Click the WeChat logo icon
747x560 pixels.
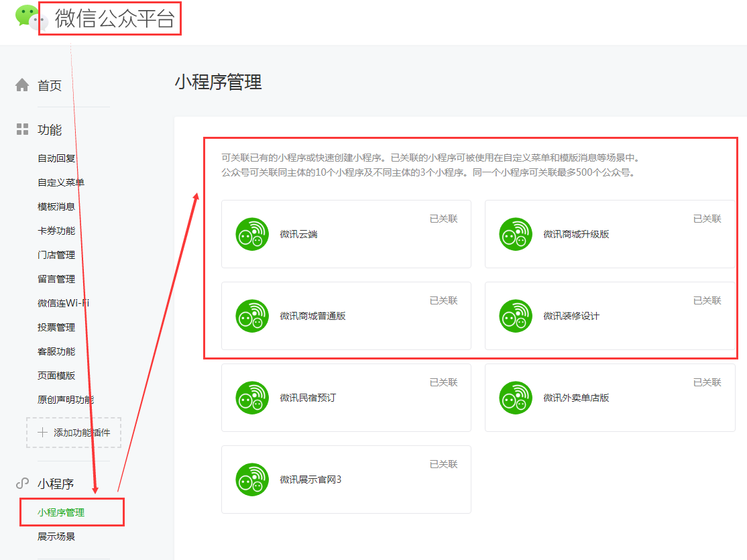(x=27, y=17)
